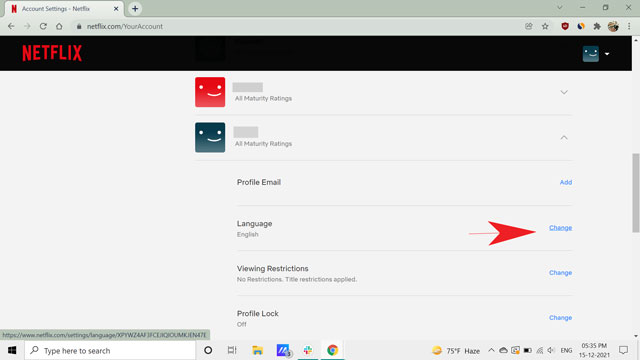Viewport: 640px width, 360px height.
Task: Click the page vertical scrollbar thumb
Action: click(x=636, y=193)
